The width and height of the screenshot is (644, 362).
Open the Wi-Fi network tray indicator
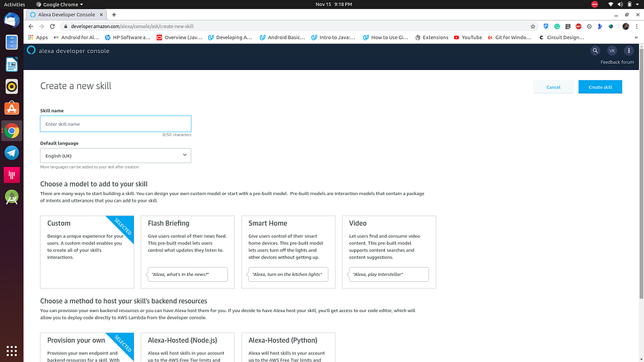pos(610,4)
